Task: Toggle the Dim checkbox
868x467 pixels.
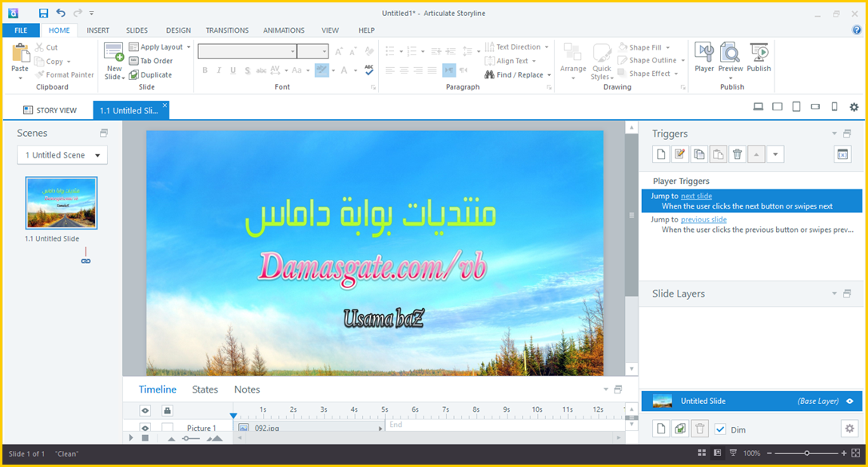Action: 720,429
